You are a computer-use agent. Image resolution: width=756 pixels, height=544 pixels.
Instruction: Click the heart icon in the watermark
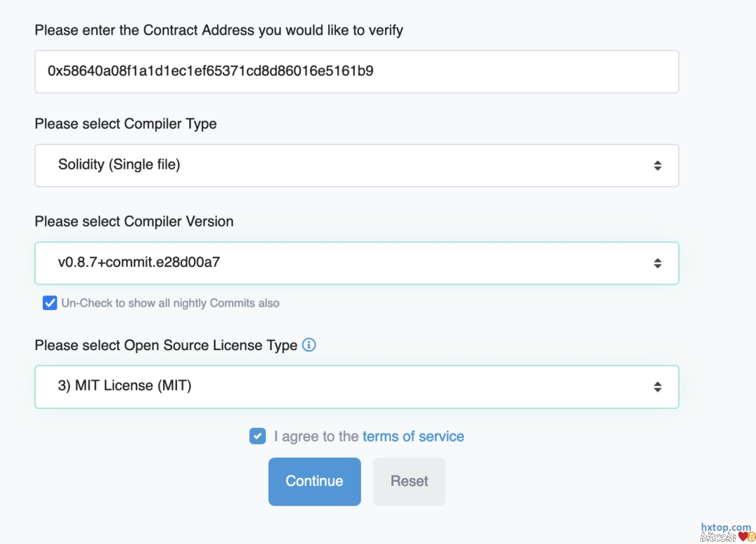tap(742, 537)
